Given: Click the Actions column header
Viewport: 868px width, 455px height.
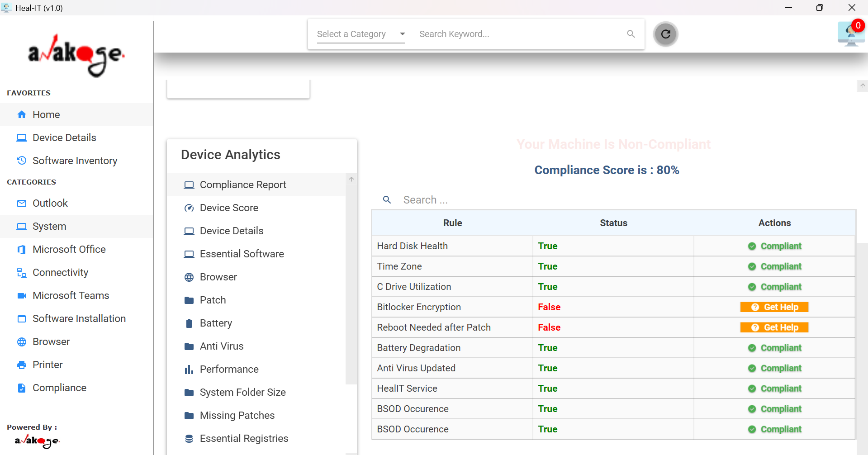Looking at the screenshot, I should click(x=774, y=223).
